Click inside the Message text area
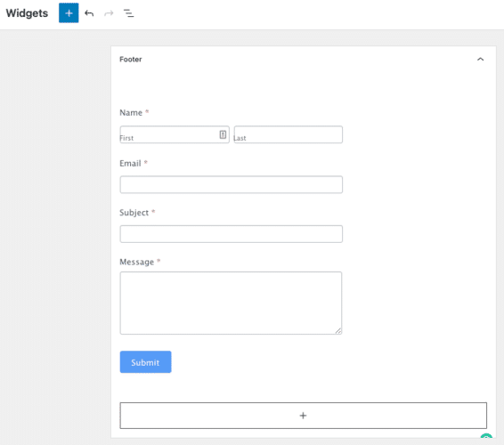Image resolution: width=504 pixels, height=445 pixels. (231, 303)
